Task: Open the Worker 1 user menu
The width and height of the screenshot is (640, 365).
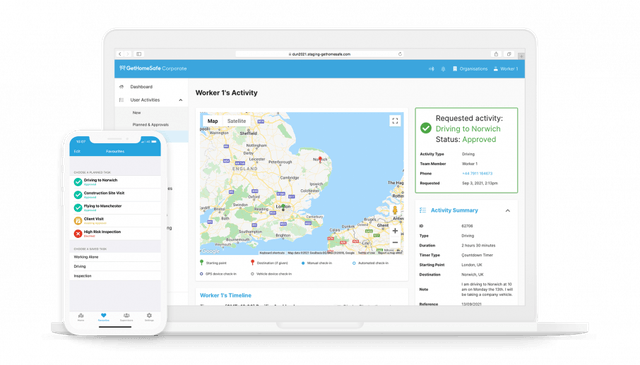Action: [506, 69]
